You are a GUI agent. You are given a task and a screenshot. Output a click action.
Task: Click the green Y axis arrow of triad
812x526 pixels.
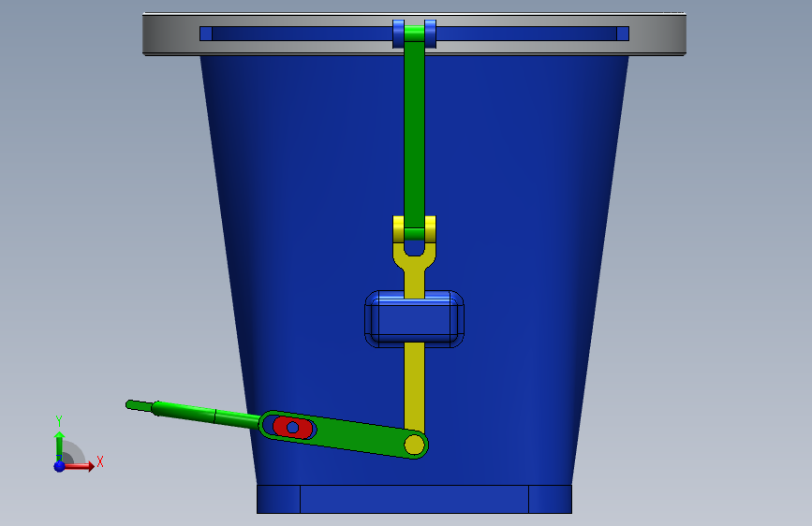59,446
